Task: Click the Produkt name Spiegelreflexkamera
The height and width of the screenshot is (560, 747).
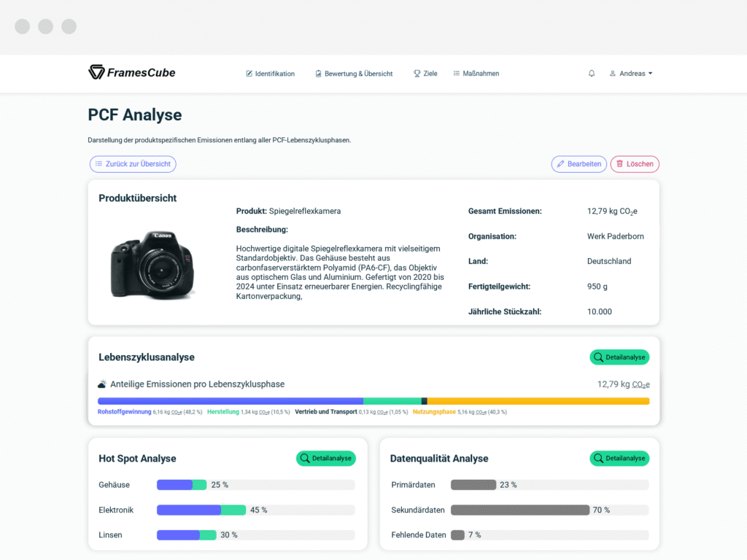Action: click(305, 211)
